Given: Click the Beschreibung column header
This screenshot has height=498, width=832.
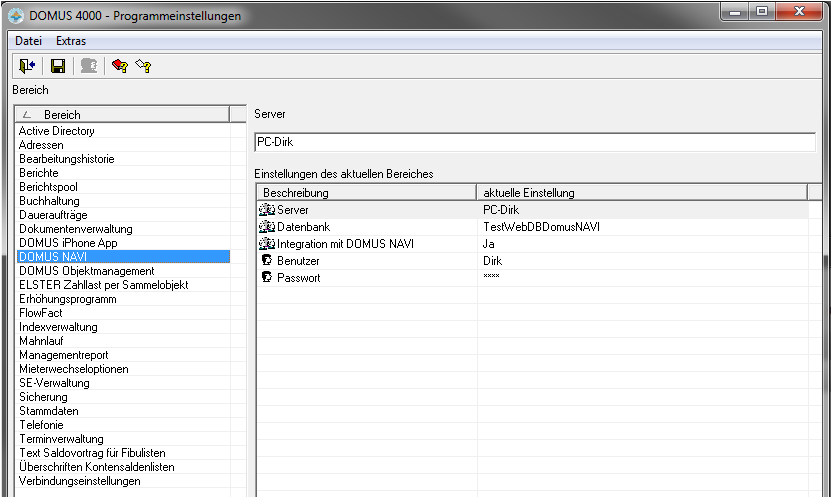Looking at the screenshot, I should [x=367, y=193].
